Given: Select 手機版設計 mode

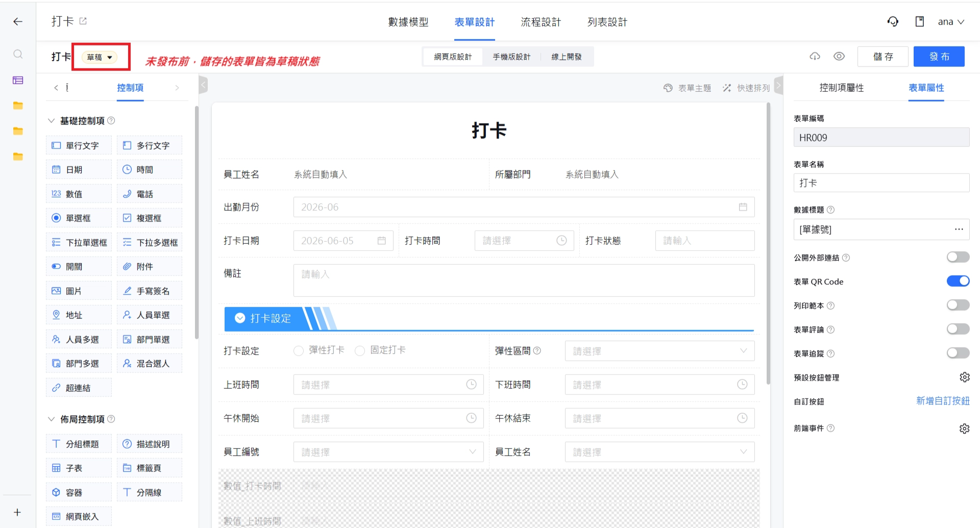Looking at the screenshot, I should (511, 57).
